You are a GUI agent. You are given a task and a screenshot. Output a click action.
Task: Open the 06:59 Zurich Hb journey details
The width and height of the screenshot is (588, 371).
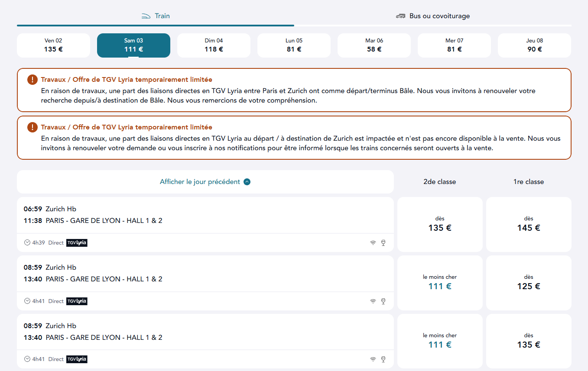(205, 224)
